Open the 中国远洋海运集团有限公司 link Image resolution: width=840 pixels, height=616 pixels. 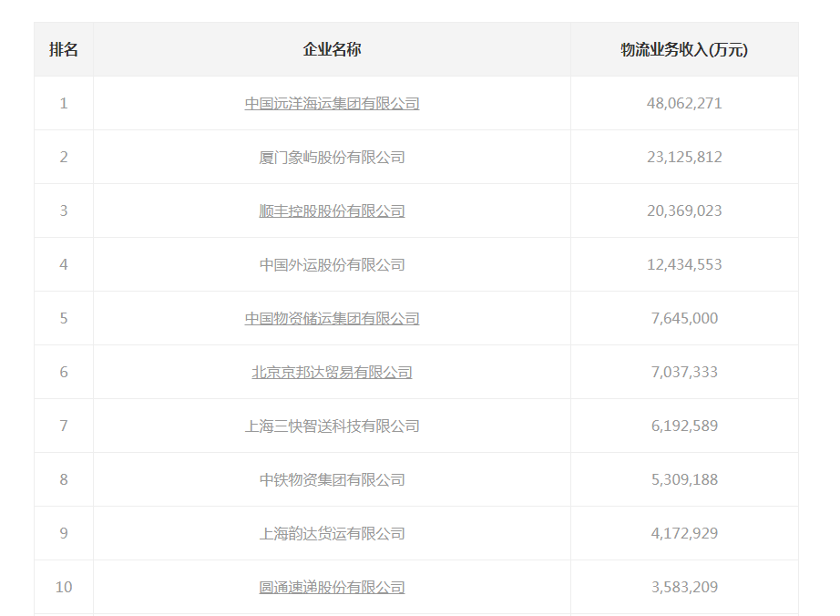click(x=332, y=104)
